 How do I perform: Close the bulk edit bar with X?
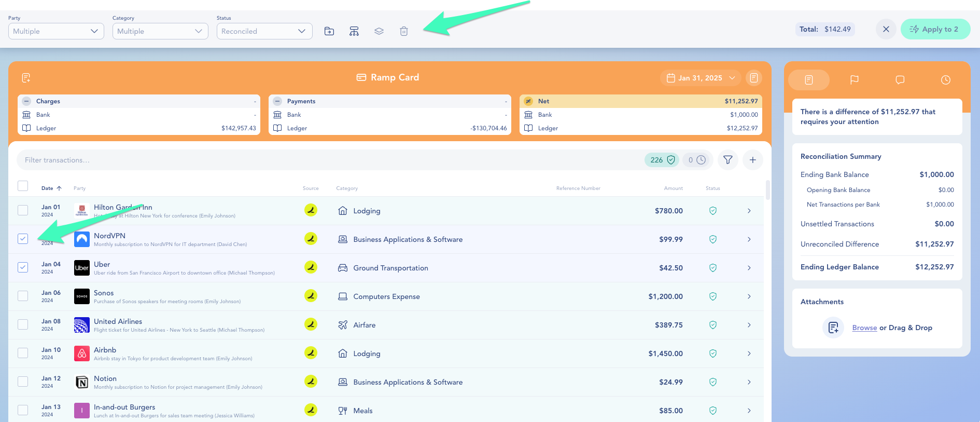886,29
